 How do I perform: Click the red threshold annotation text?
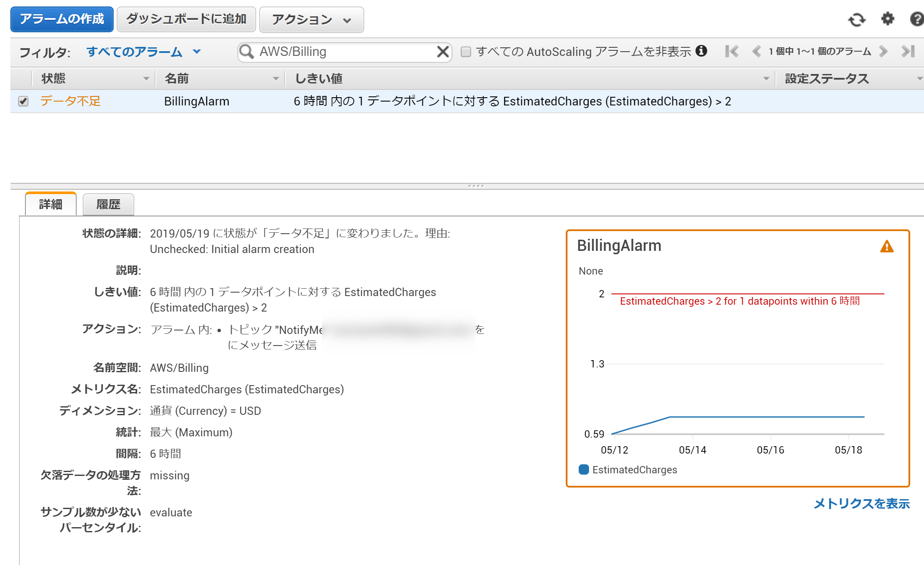(x=740, y=301)
